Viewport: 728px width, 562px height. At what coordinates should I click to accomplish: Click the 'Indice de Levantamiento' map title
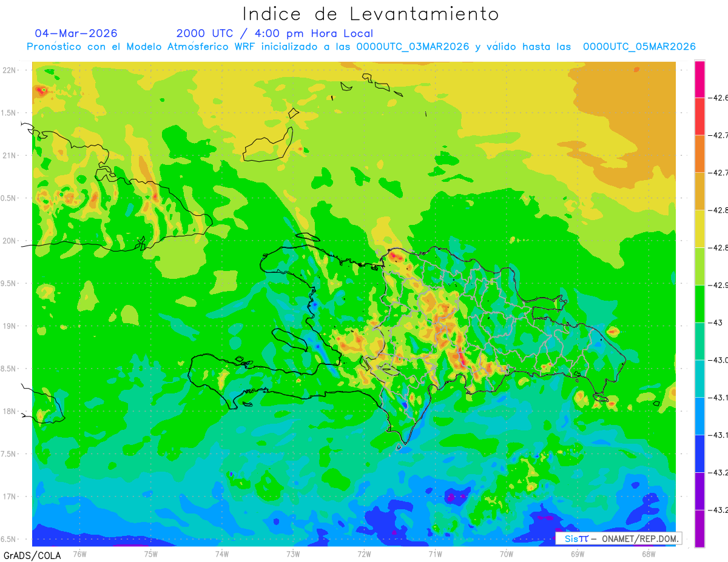371,14
